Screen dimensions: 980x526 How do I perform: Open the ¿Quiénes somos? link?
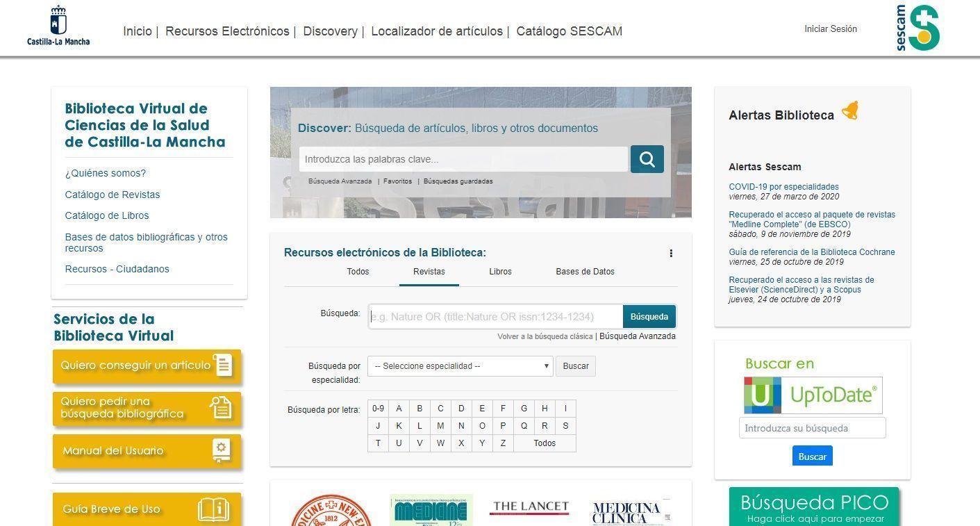[106, 173]
